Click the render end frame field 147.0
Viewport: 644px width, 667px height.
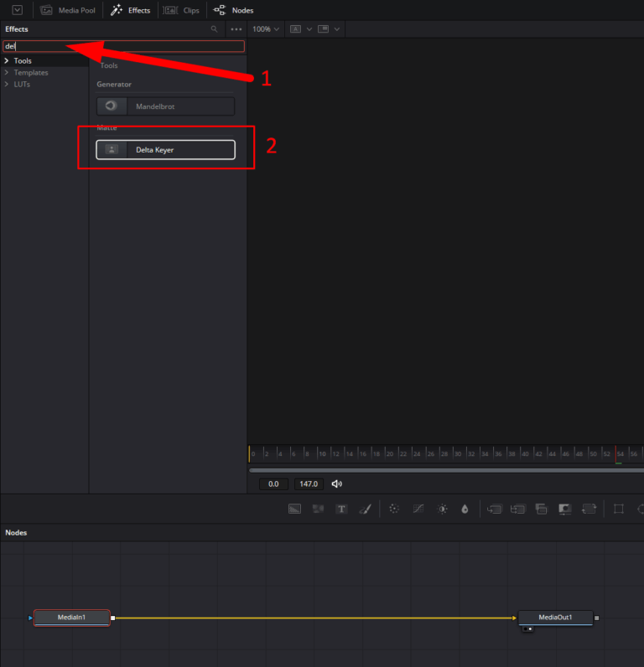point(309,483)
